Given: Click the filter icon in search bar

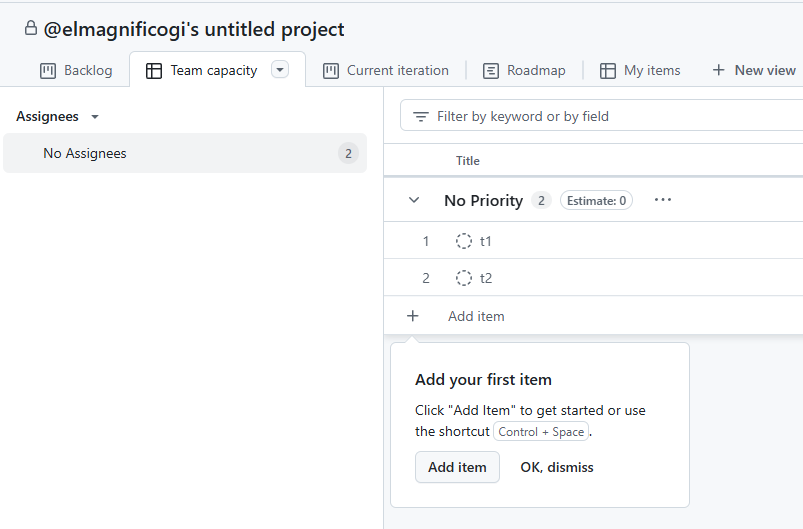Looking at the screenshot, I should pos(421,117).
